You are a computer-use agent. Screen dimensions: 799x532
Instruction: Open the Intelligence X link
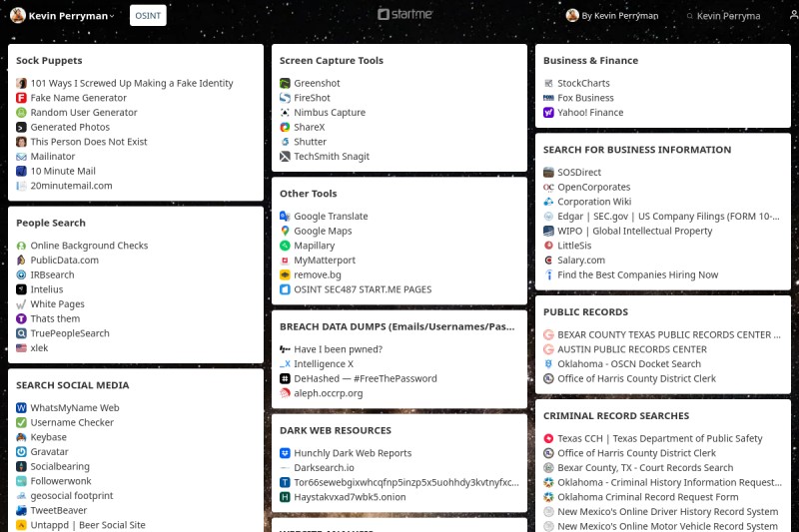(x=324, y=364)
